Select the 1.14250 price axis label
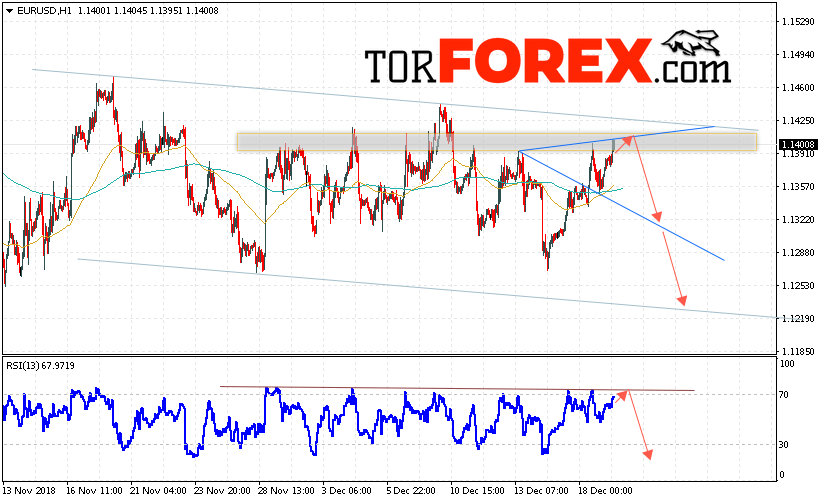The image size is (819, 502). [799, 121]
